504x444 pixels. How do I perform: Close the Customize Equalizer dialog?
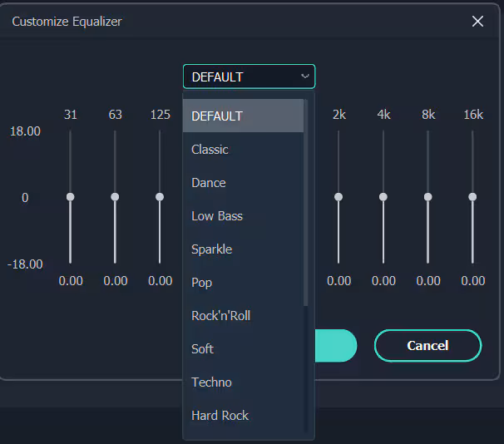pyautogui.click(x=477, y=22)
